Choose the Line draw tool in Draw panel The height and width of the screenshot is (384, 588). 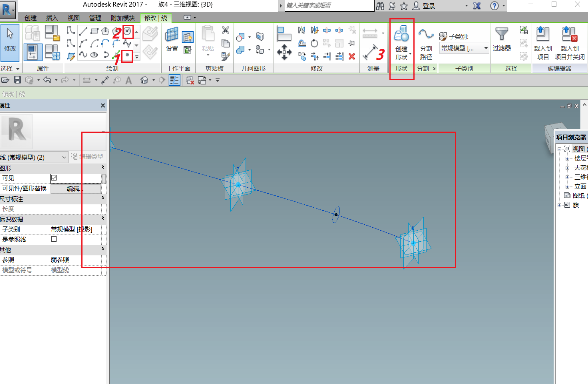(x=83, y=32)
